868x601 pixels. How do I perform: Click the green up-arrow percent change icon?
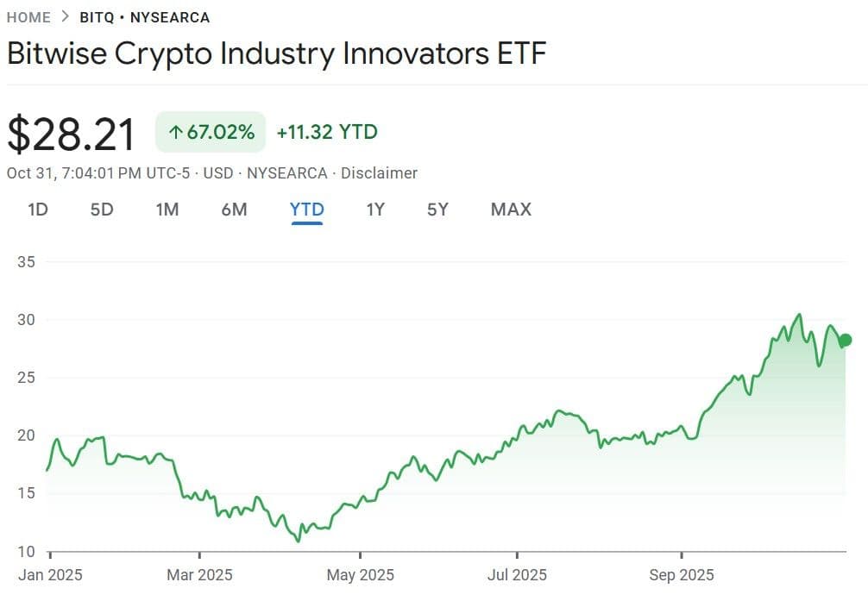pyautogui.click(x=175, y=133)
